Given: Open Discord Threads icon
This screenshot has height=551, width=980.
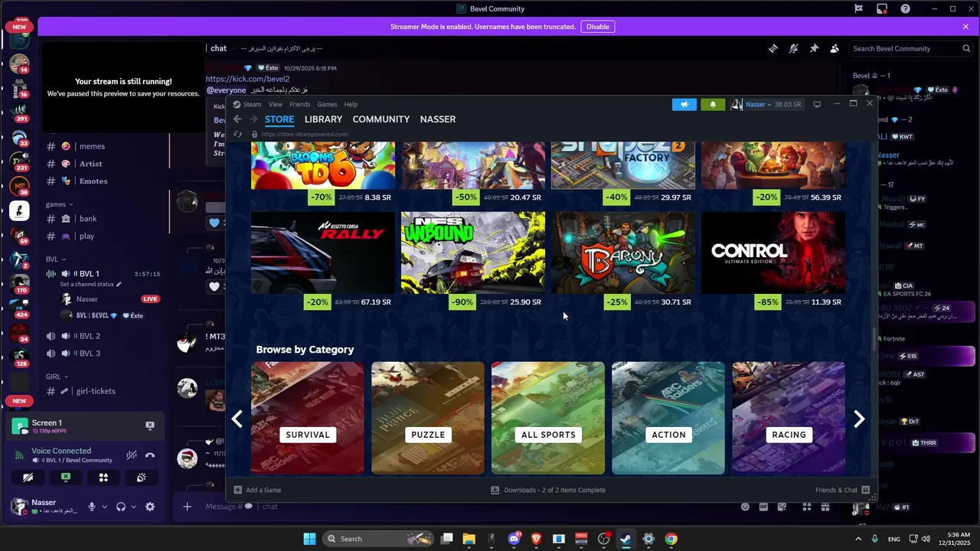Looking at the screenshot, I should (x=773, y=48).
